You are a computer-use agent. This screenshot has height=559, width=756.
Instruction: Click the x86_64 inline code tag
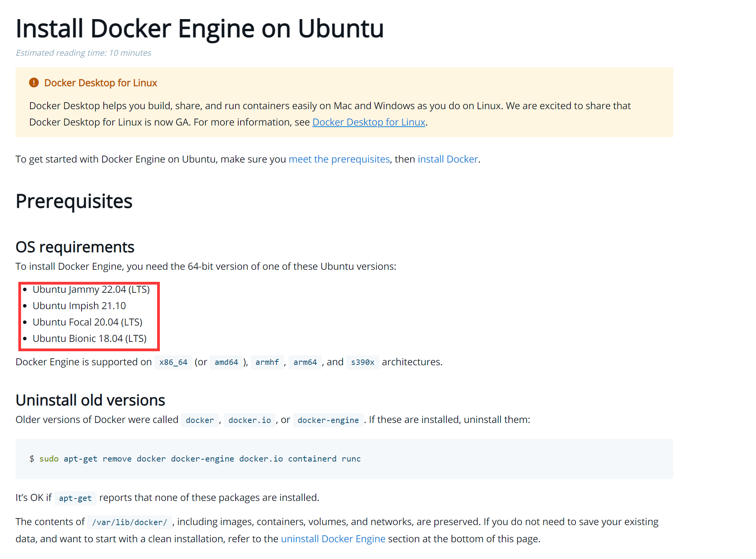point(173,362)
